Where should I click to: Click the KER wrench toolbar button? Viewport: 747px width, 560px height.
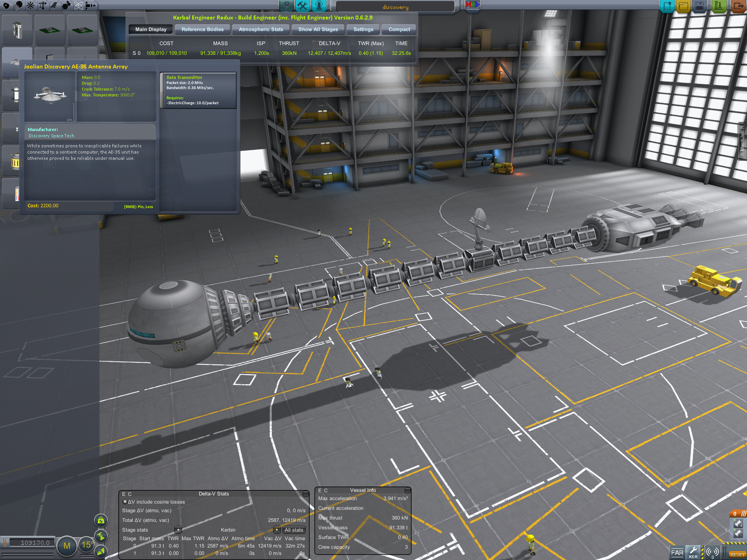coord(694,553)
